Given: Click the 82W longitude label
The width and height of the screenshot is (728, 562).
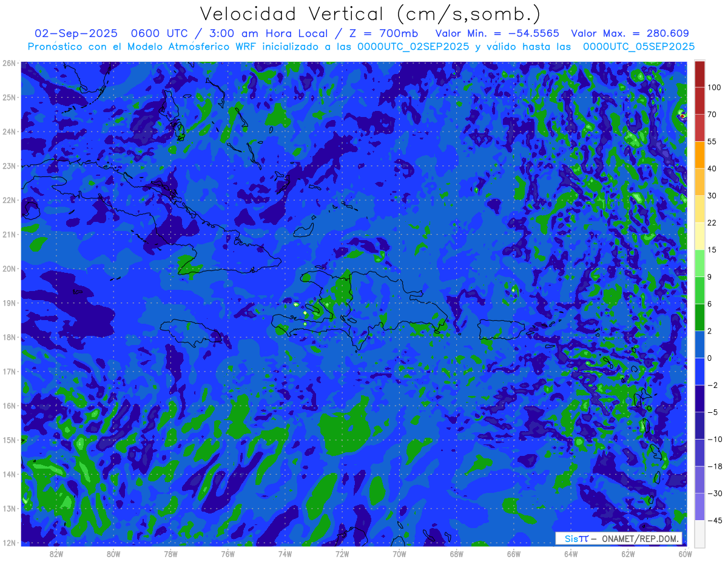Looking at the screenshot, I should click(56, 554).
